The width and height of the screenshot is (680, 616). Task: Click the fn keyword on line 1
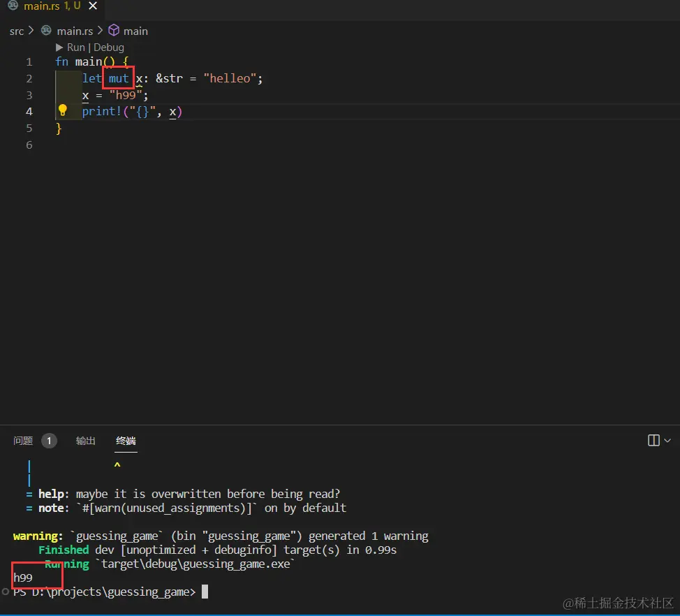[61, 61]
